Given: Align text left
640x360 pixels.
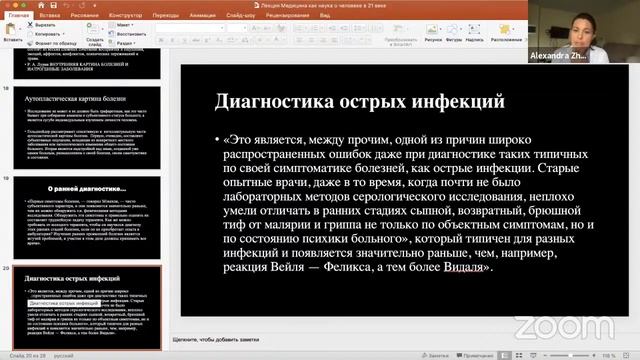Looking at the screenshot, I should click(299, 40).
